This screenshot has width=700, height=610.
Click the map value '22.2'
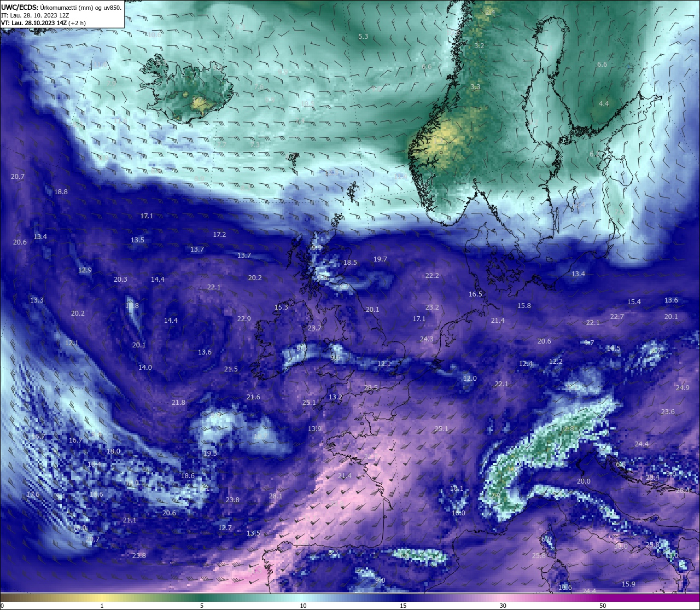click(x=432, y=276)
